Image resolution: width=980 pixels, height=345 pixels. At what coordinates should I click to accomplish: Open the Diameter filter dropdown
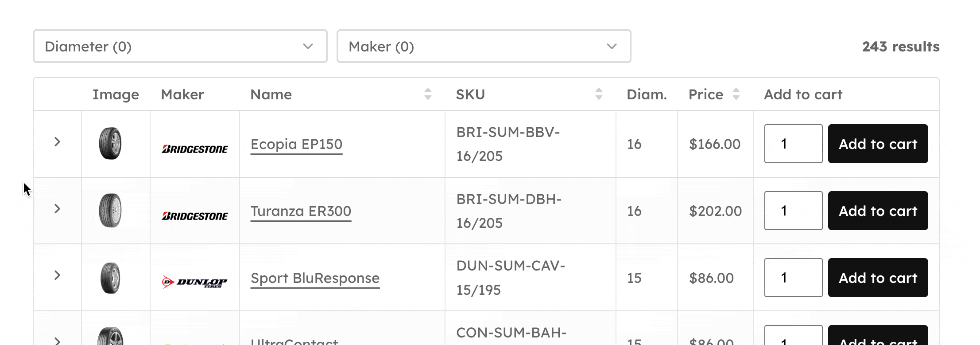tap(180, 47)
